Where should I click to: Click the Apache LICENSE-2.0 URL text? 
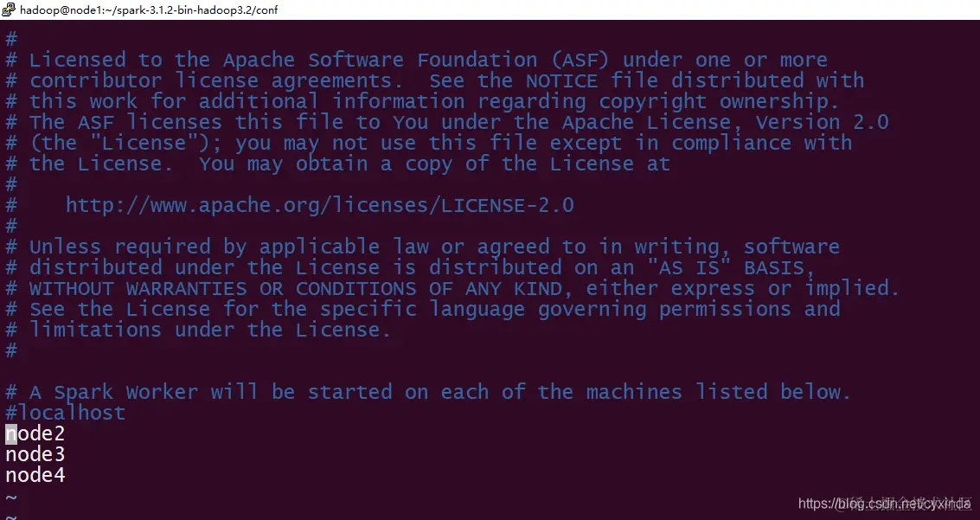tap(319, 205)
